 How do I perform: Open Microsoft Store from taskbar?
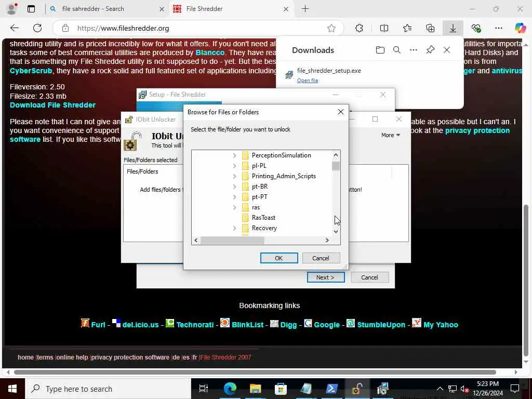pyautogui.click(x=281, y=389)
